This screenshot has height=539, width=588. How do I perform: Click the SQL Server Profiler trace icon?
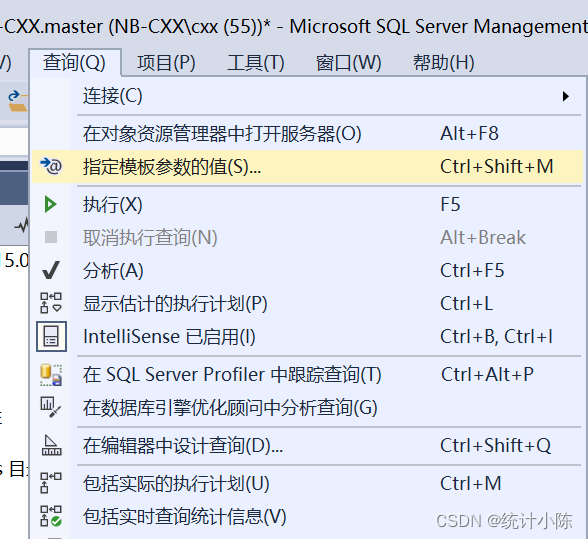click(51, 375)
